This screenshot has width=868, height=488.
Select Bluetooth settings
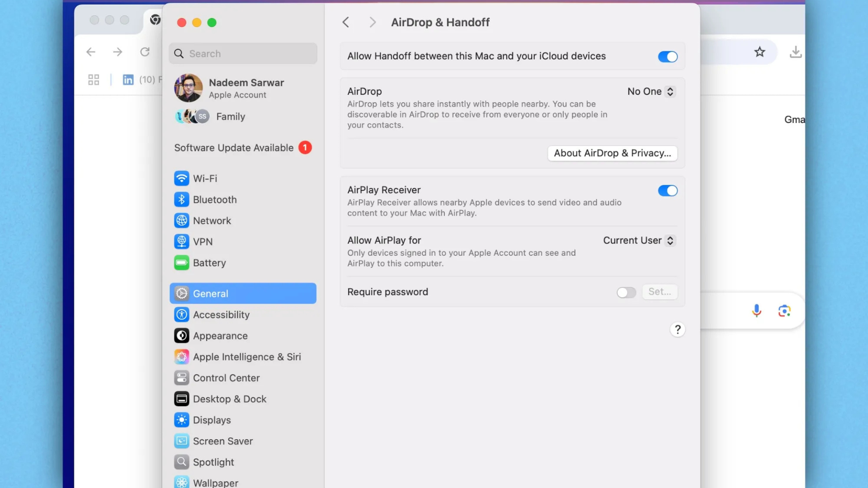pos(215,199)
